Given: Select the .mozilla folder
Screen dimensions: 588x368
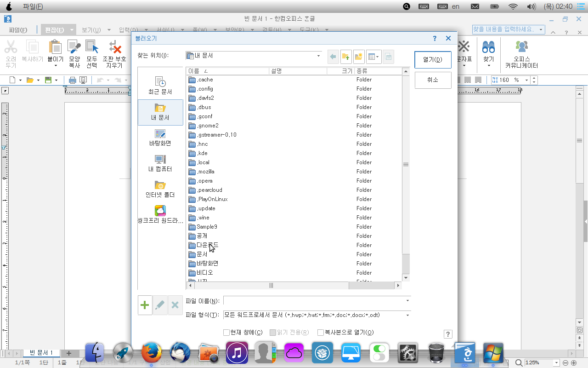Looking at the screenshot, I should pos(202,172).
